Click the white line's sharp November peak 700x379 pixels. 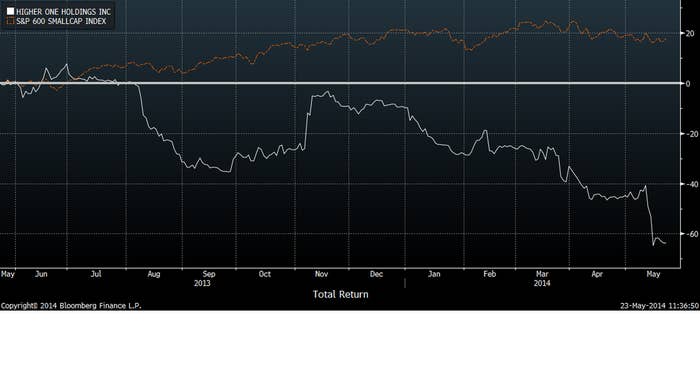(328, 92)
